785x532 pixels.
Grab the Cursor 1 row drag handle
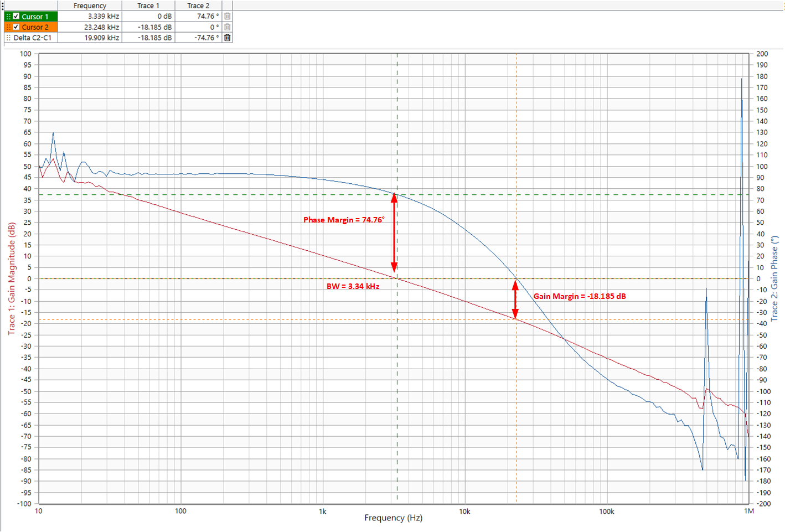(8, 17)
